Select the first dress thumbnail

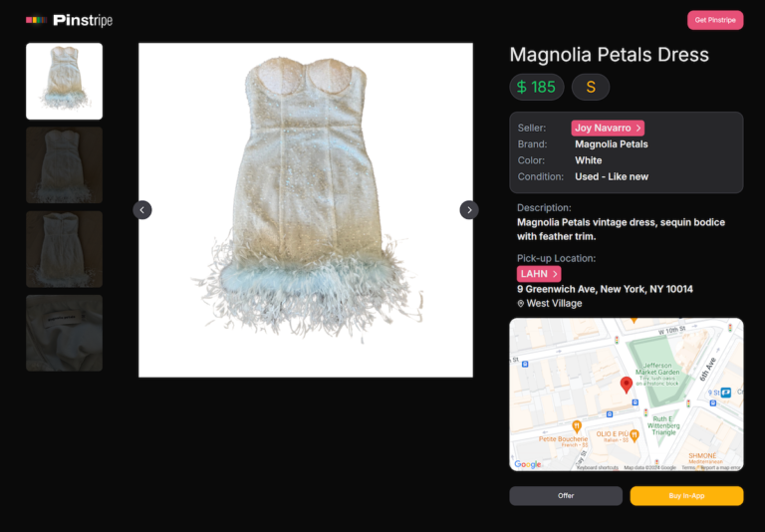(x=64, y=81)
